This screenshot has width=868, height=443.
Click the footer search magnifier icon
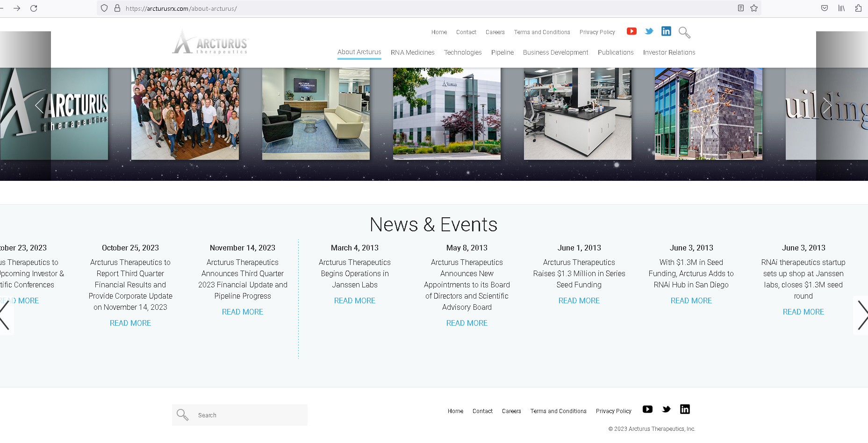(x=182, y=414)
